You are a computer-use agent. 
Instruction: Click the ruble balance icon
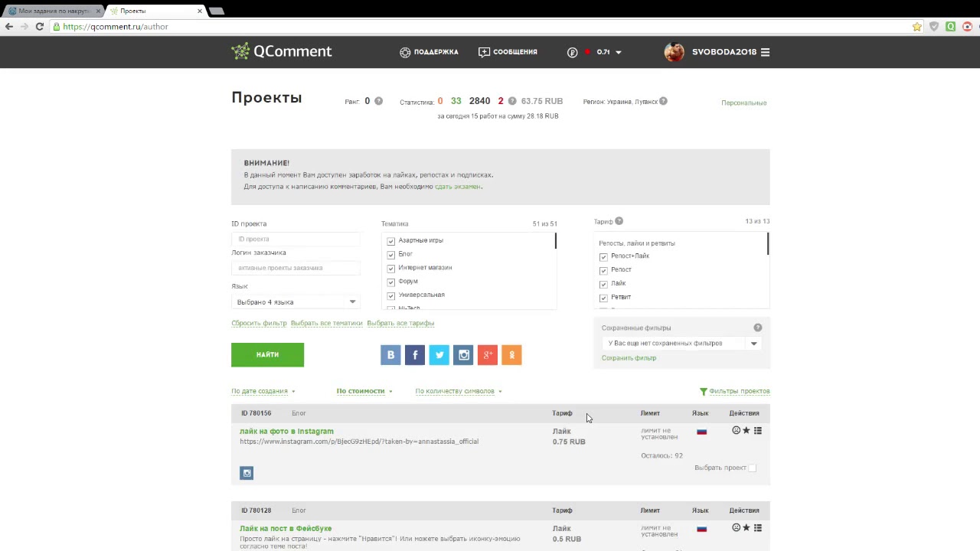[572, 52]
